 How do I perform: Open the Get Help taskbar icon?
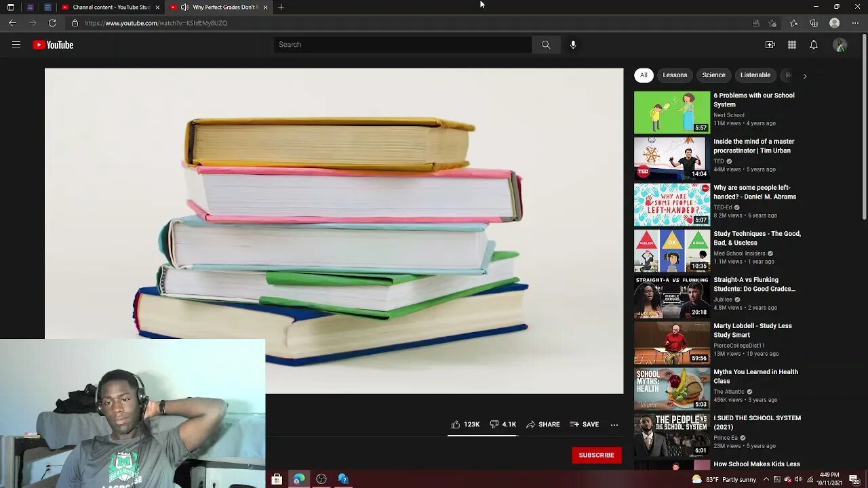[343, 479]
